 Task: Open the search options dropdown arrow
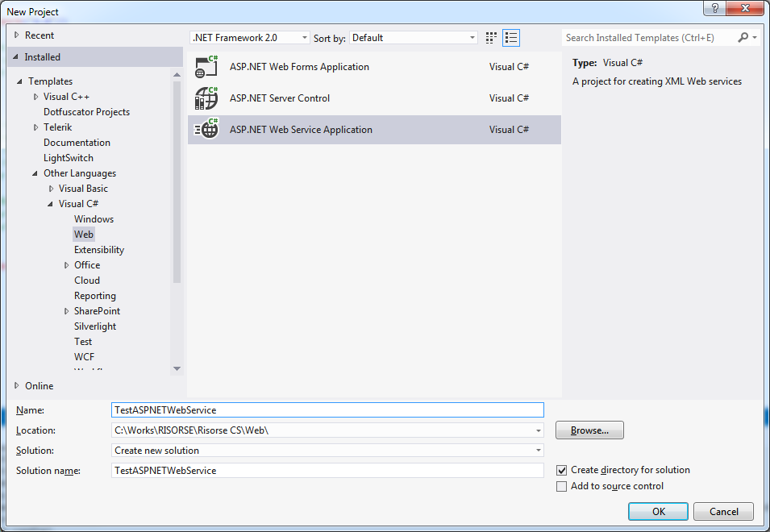tap(755, 37)
